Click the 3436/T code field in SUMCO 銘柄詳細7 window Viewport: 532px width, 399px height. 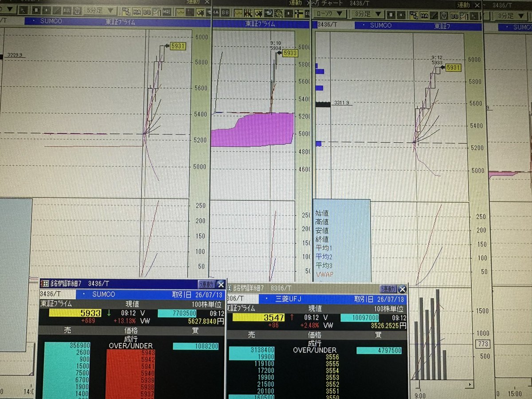(58, 294)
